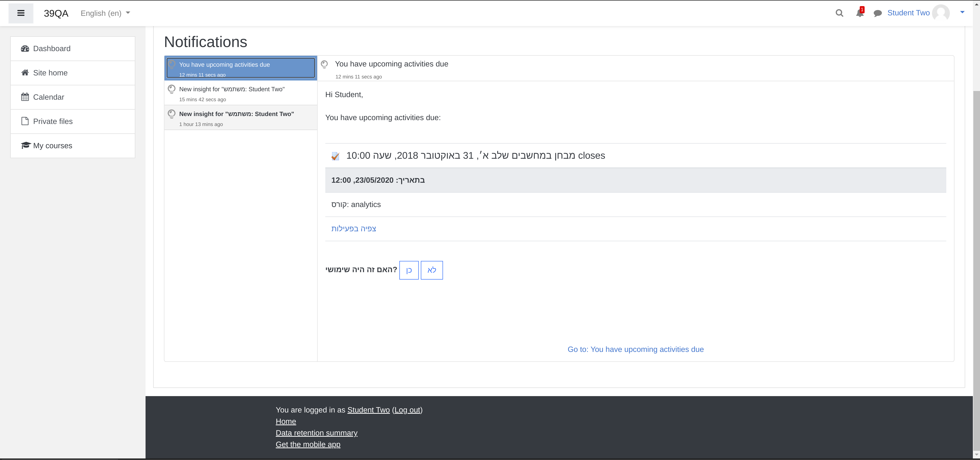Click the Log out link in footer
This screenshot has width=980, height=460.
point(408,410)
